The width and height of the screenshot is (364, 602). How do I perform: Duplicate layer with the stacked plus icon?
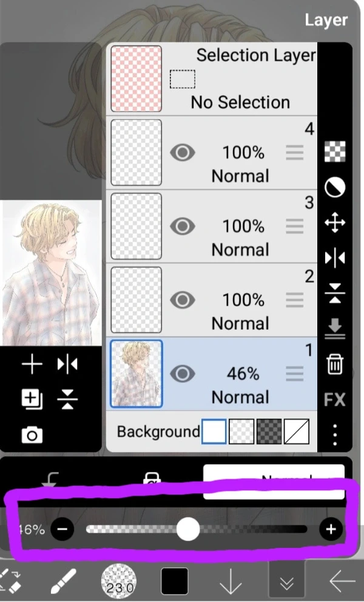click(x=32, y=399)
